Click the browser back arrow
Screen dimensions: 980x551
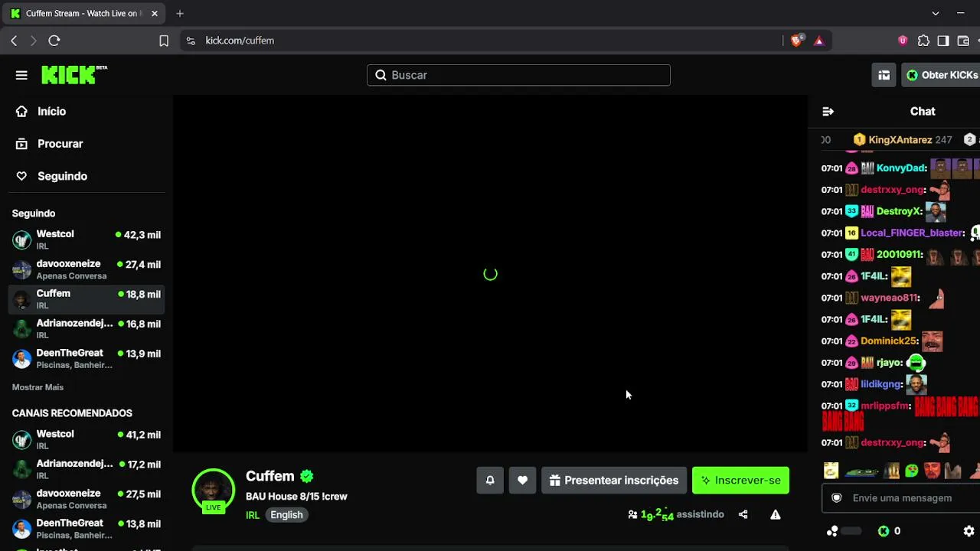[x=14, y=41]
